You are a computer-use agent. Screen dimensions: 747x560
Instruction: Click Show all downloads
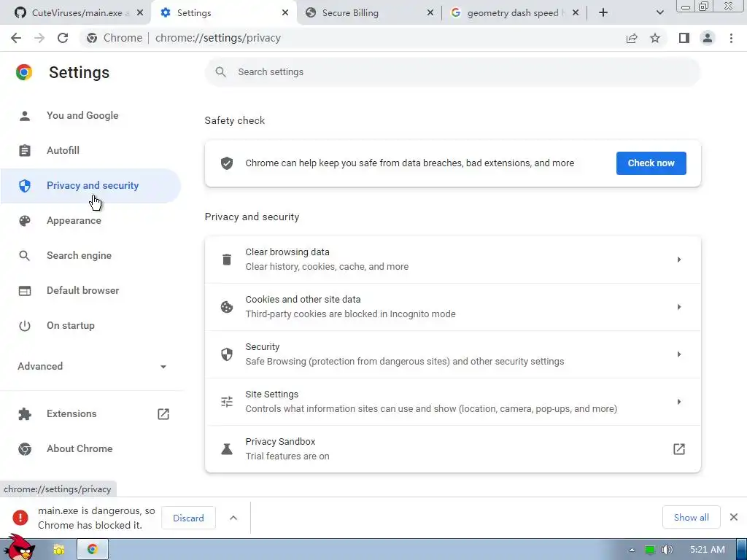(691, 517)
